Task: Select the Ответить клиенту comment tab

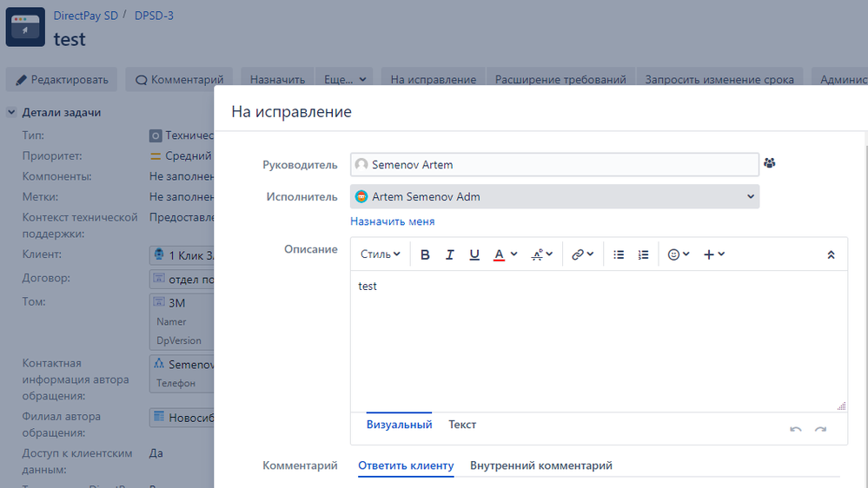Action: point(406,466)
